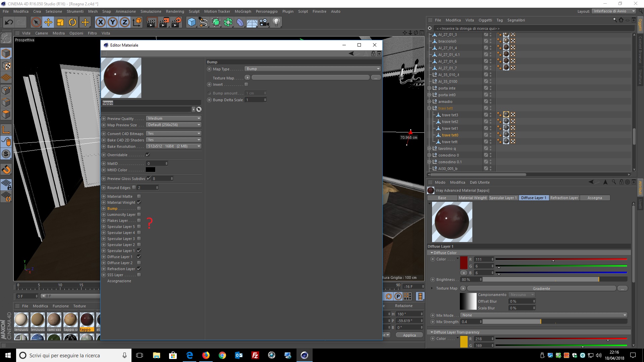The width and height of the screenshot is (644, 362).
Task: Click the Undo arrow icon
Action: click(9, 22)
